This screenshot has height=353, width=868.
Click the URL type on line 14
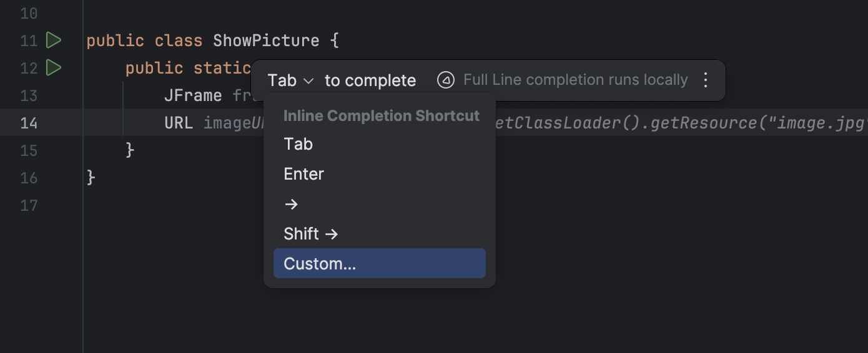[179, 123]
